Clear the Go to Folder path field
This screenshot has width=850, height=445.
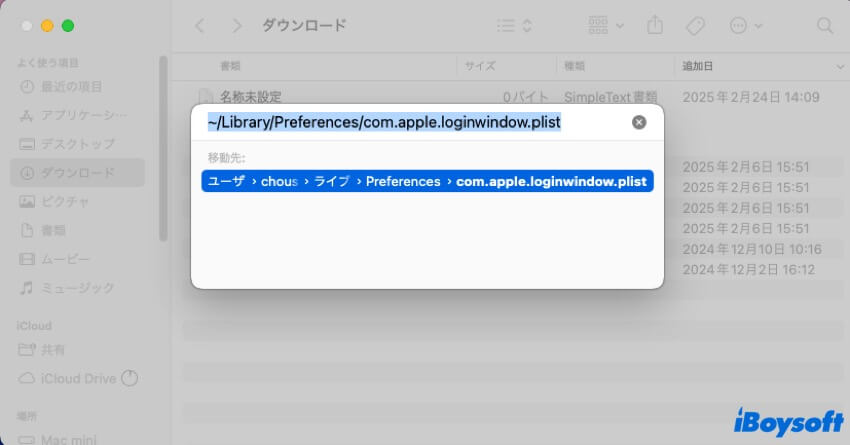[639, 122]
